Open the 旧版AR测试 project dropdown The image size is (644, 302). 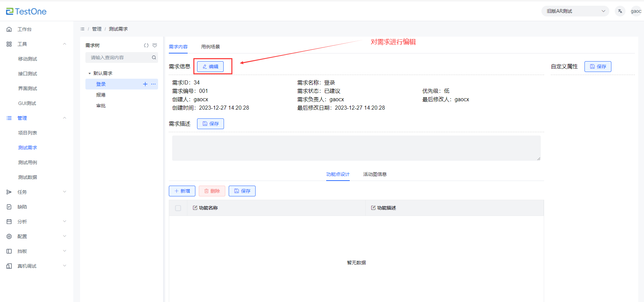575,11
